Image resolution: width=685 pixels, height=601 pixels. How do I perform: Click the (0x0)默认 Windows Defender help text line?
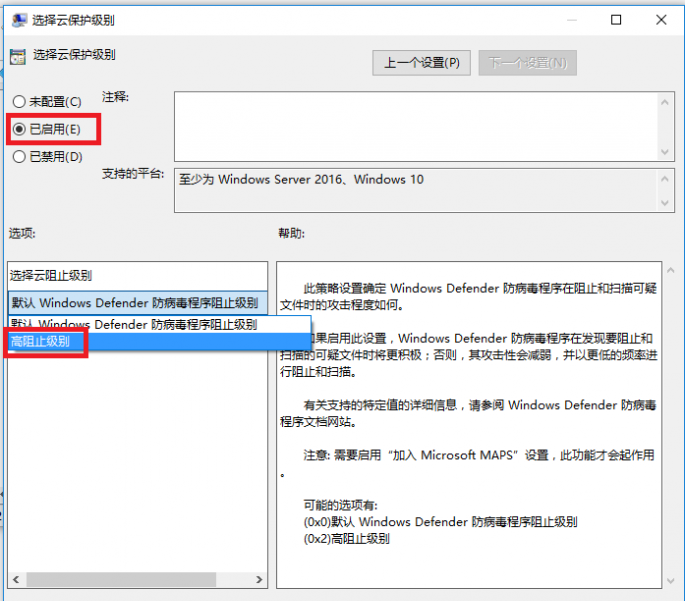440,522
